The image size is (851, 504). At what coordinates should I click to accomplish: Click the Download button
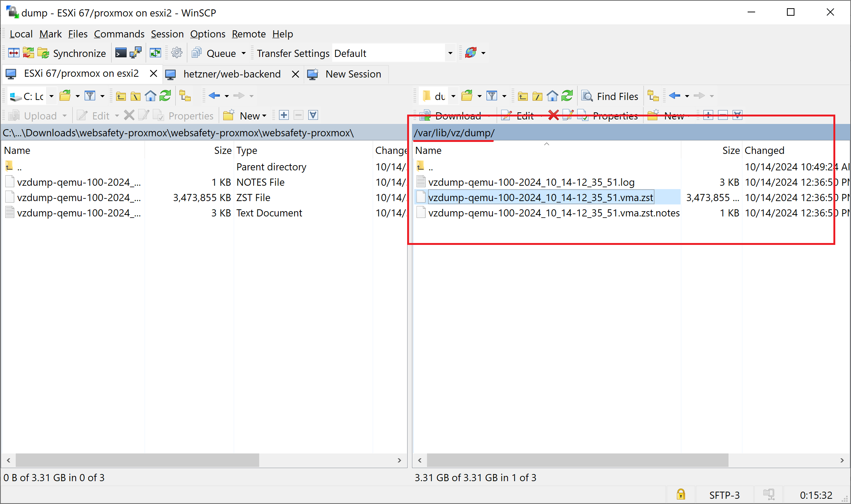450,116
